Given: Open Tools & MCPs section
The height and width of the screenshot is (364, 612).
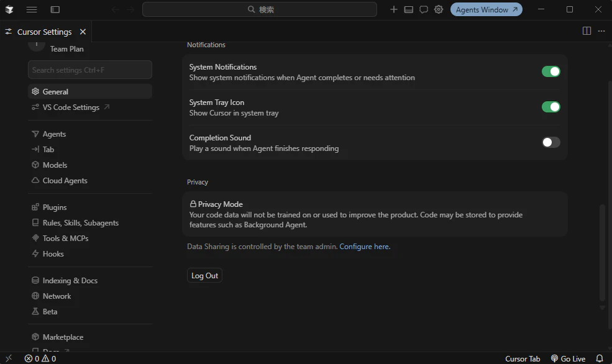Looking at the screenshot, I should pyautogui.click(x=90, y=239).
